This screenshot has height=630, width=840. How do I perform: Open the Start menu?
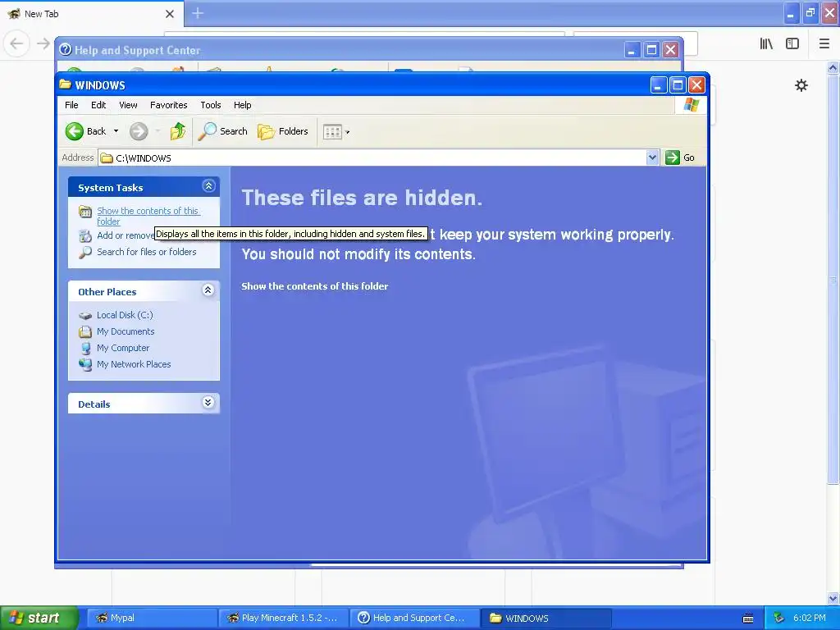39,619
